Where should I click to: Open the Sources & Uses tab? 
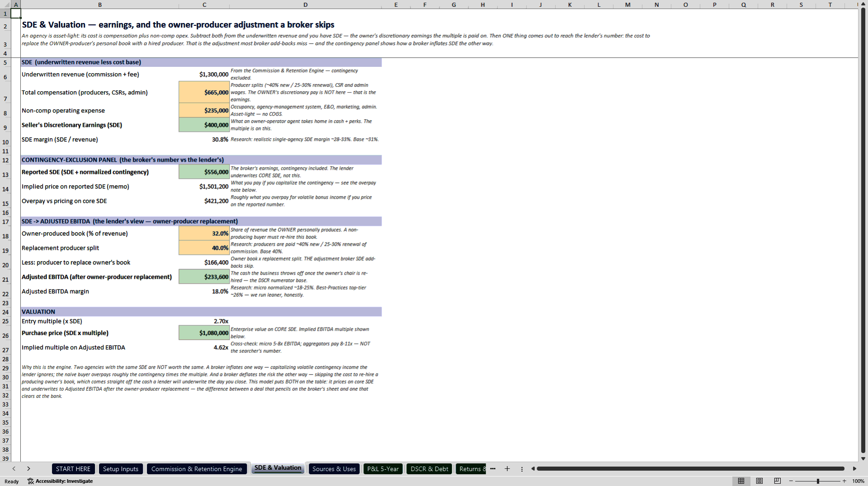[x=334, y=469]
